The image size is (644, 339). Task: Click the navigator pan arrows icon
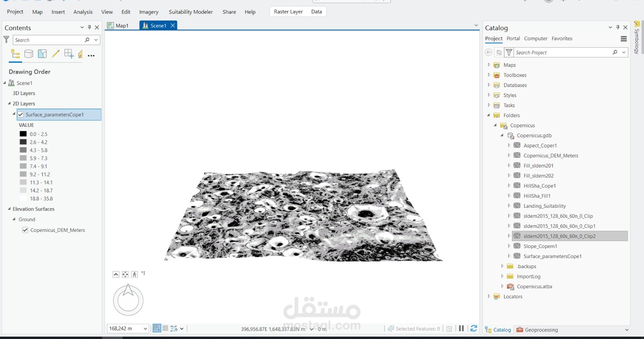coord(125,274)
